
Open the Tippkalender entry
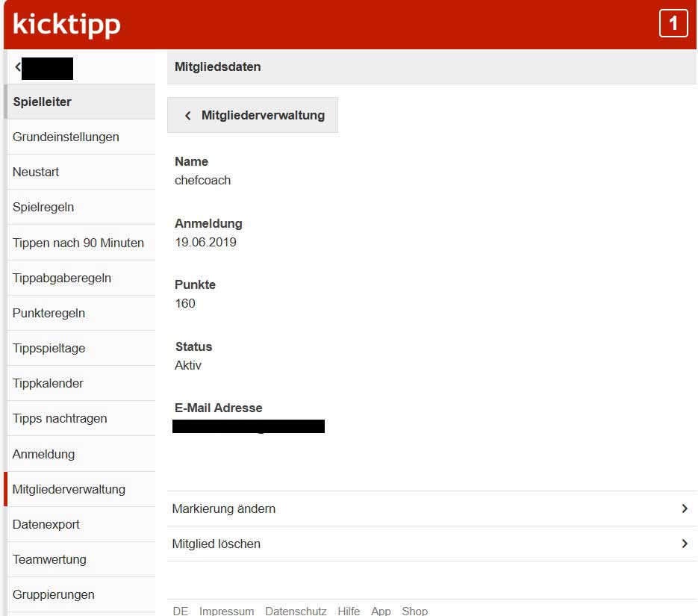click(x=48, y=383)
